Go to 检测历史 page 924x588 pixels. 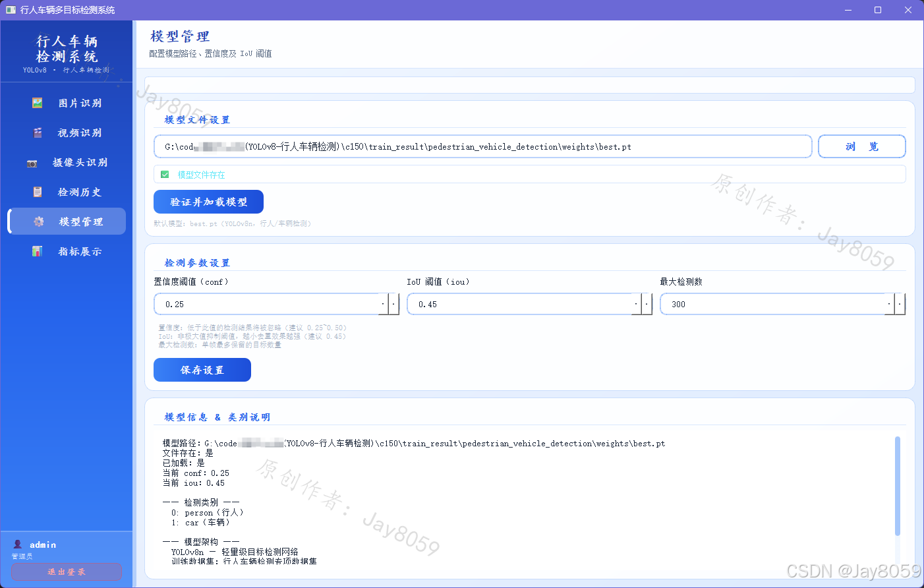(x=67, y=192)
